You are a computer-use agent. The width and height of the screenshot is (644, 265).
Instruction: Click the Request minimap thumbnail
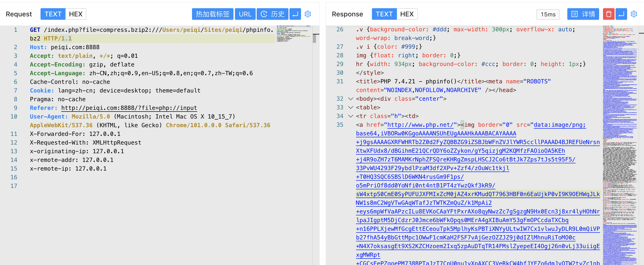click(294, 33)
